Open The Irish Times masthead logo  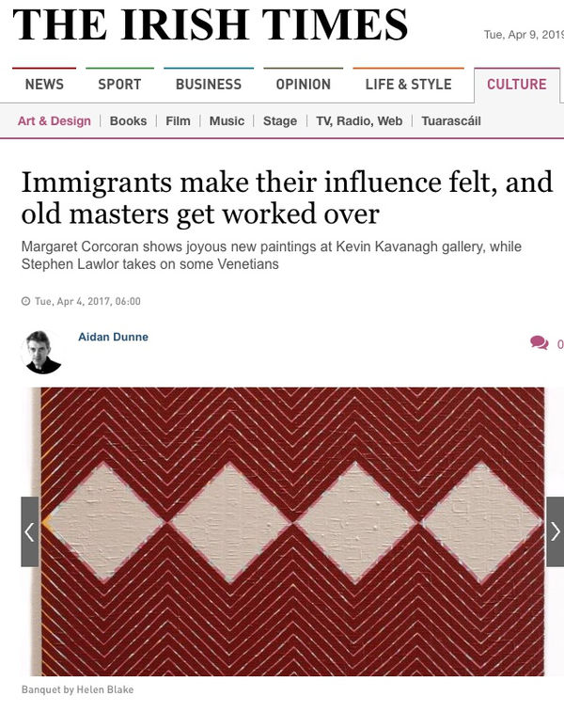pos(211,25)
